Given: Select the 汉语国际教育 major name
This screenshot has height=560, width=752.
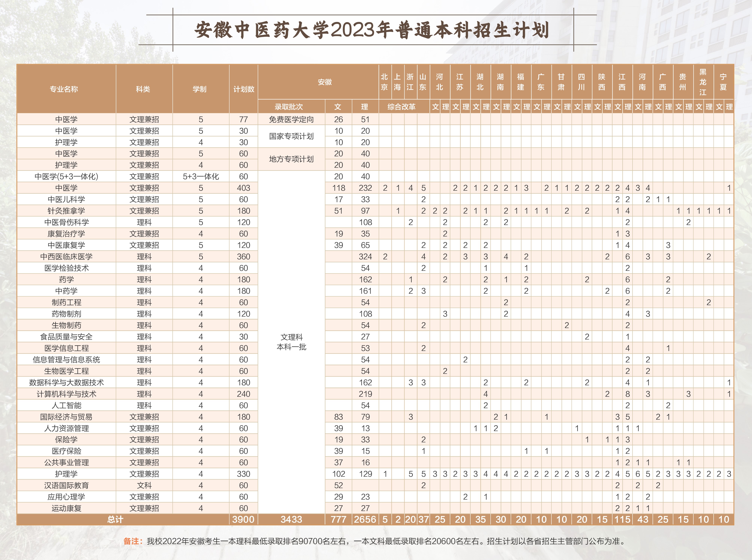Looking at the screenshot, I should coord(66,485).
